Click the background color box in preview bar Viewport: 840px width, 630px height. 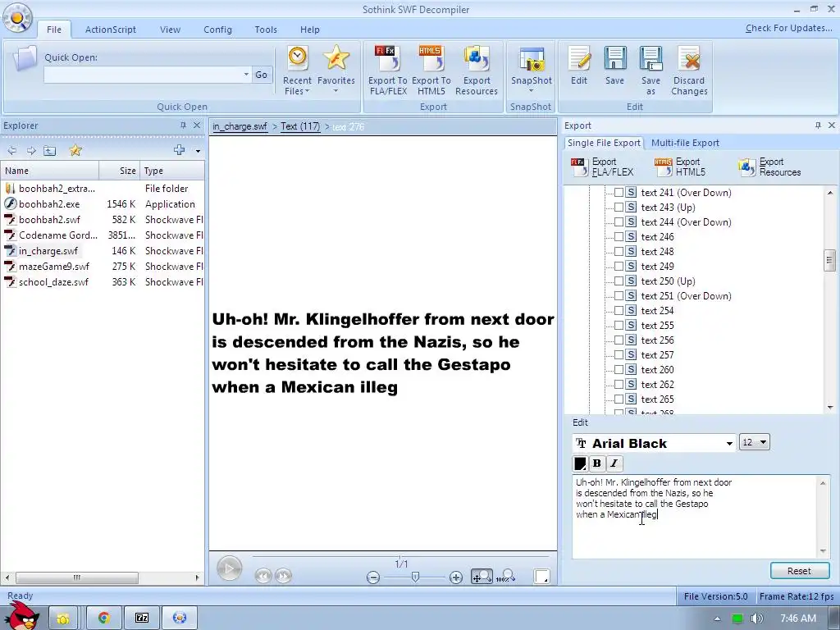(542, 577)
